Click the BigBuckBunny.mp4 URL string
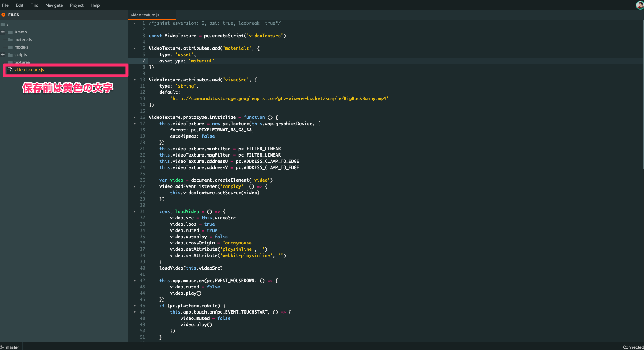The height and width of the screenshot is (350, 644). click(x=279, y=99)
